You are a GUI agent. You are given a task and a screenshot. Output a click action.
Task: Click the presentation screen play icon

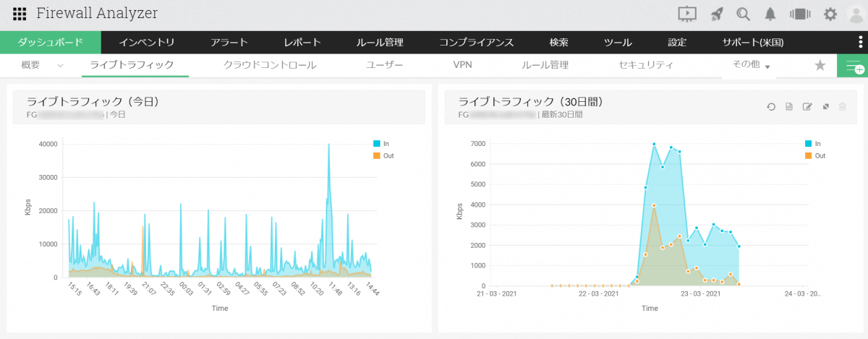pyautogui.click(x=687, y=14)
